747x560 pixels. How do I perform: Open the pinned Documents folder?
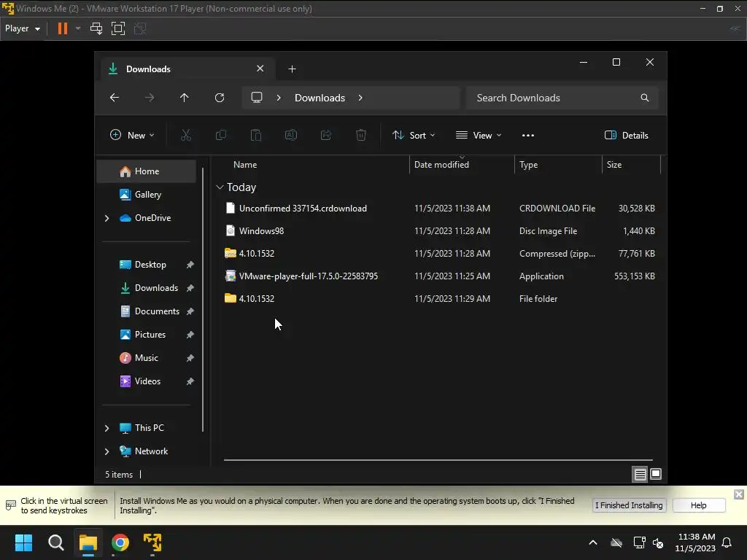click(x=156, y=311)
